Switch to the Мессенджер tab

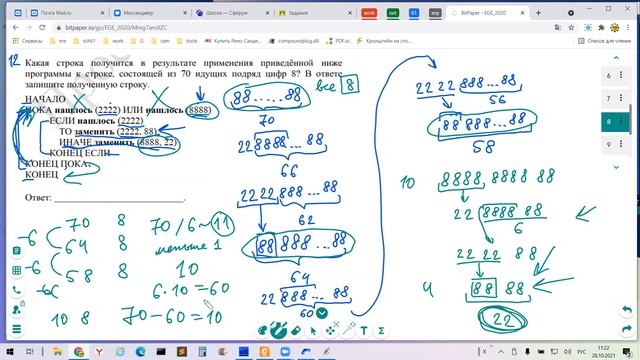click(x=150, y=13)
